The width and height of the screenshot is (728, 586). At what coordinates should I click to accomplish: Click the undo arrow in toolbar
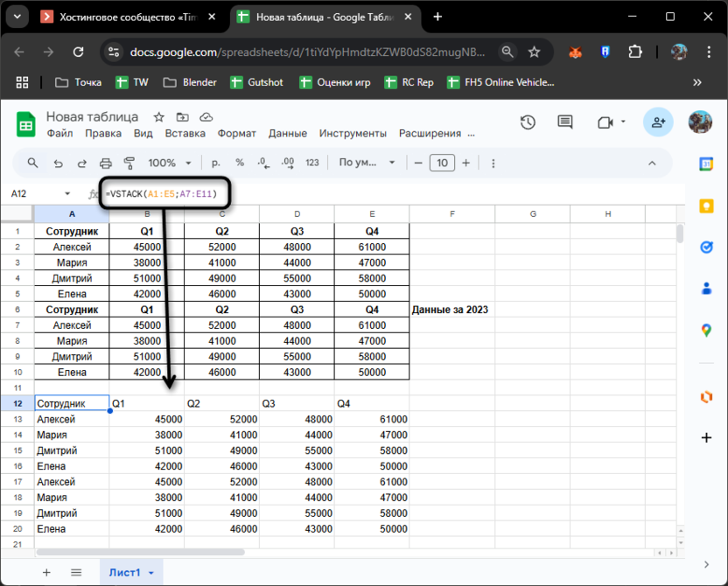pos(58,163)
